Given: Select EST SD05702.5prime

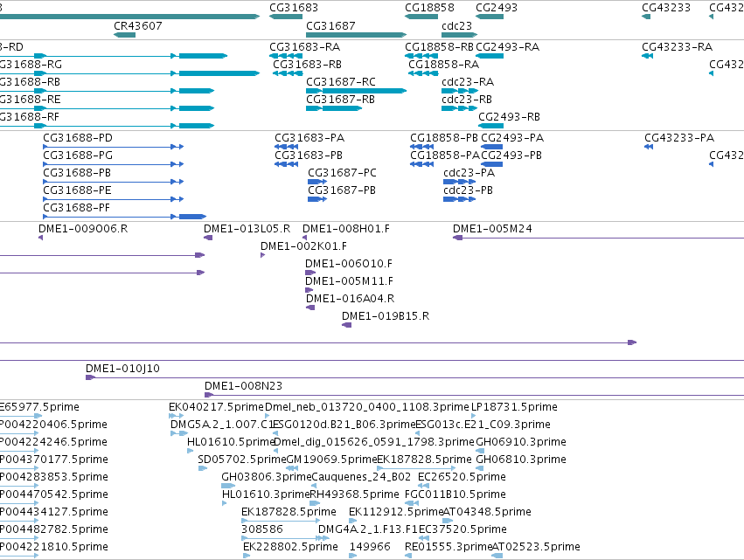Looking at the screenshot, I should coord(242,460).
